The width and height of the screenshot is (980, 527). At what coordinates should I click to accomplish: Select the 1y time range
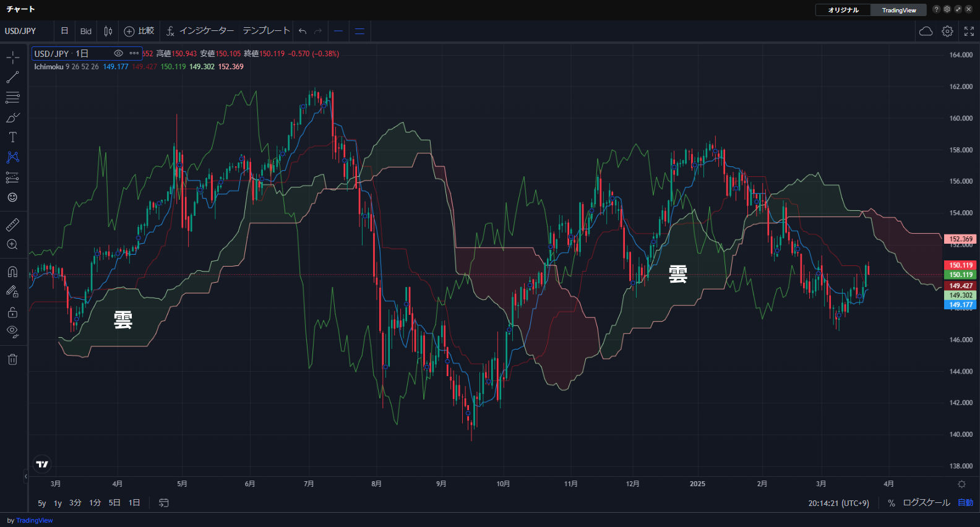click(58, 503)
